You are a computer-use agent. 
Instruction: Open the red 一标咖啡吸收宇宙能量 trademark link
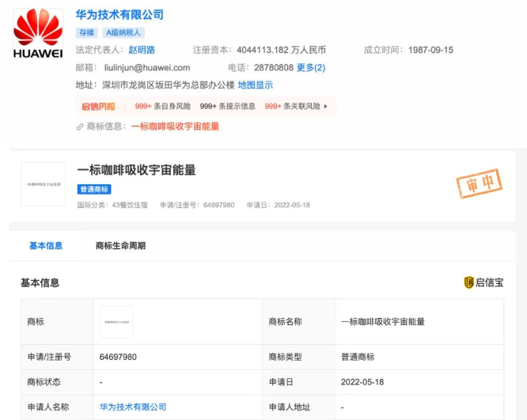point(175,127)
